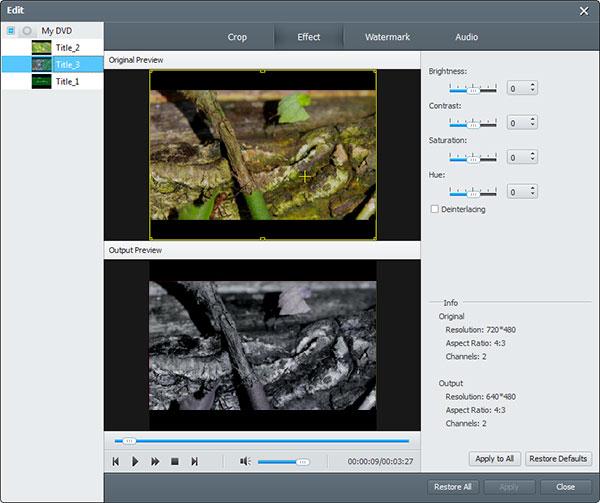Open the Watermark tab

pos(387,37)
